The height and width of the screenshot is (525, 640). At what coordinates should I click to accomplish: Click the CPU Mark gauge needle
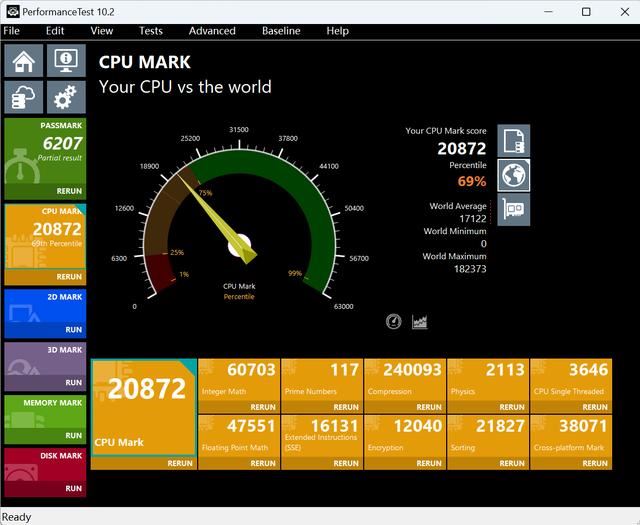[220, 215]
